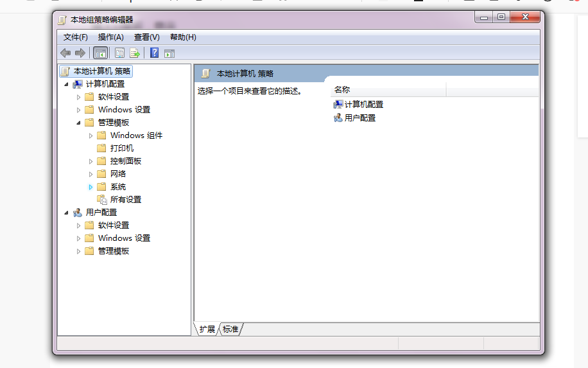Viewport: 588px width, 368px height.
Task: Select 打印机 label in tree
Action: click(x=122, y=148)
